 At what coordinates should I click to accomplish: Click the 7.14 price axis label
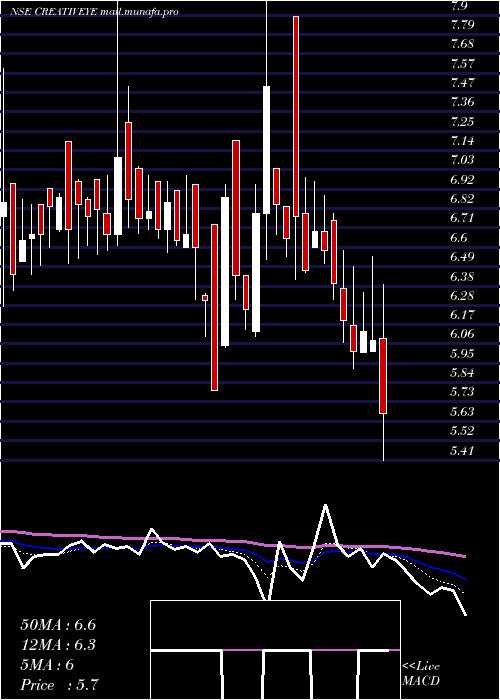[x=462, y=141]
